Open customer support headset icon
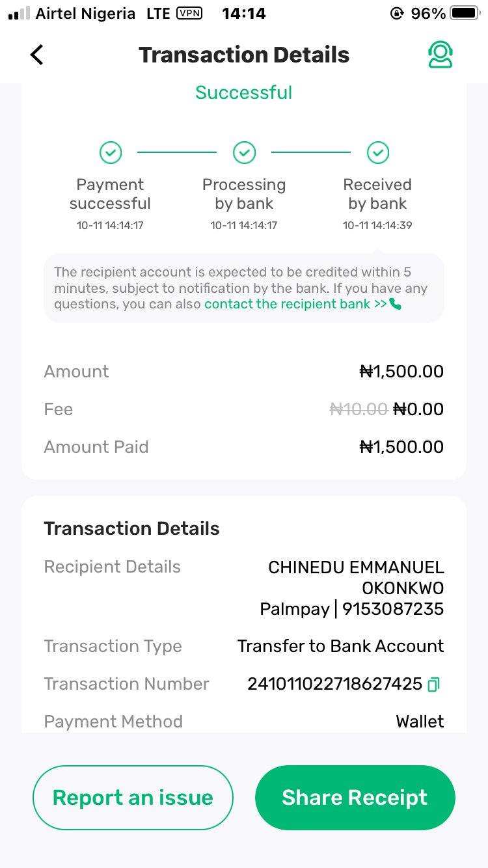Image resolution: width=488 pixels, height=868 pixels. point(440,55)
